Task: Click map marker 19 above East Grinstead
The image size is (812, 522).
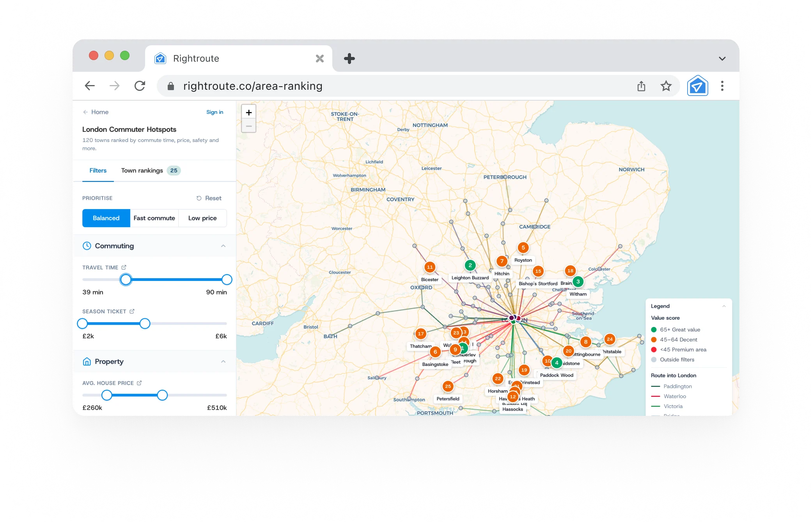Action: tap(524, 370)
